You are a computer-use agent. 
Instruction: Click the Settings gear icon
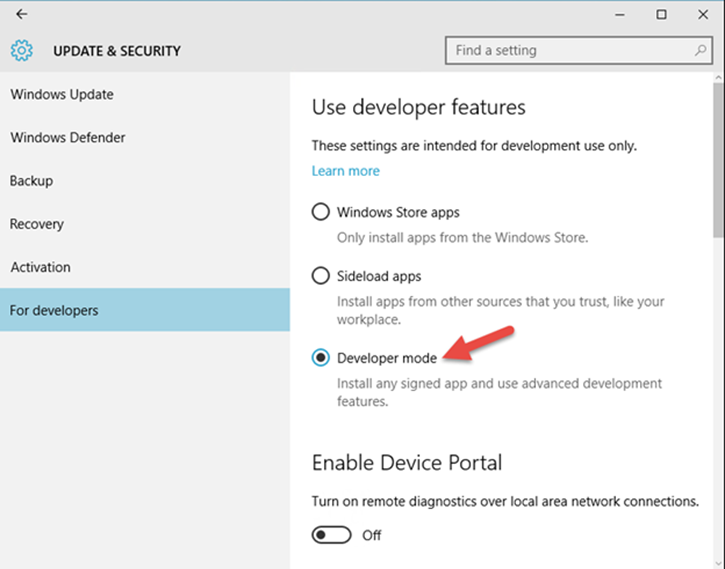22,50
